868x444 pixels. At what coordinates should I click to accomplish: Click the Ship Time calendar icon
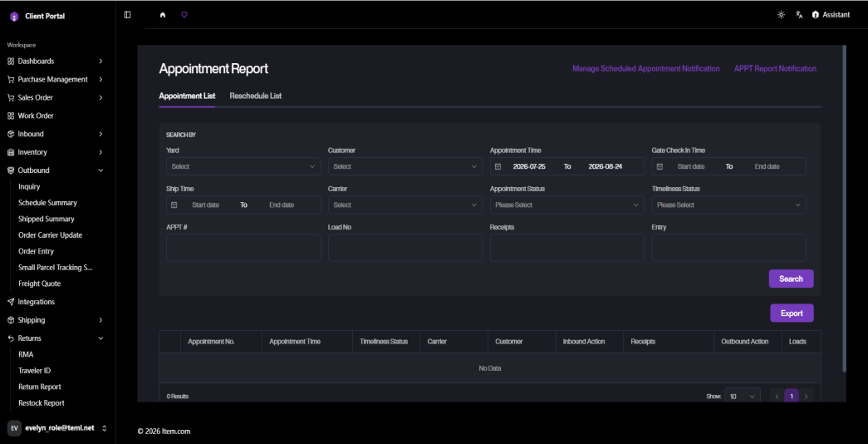coord(174,205)
